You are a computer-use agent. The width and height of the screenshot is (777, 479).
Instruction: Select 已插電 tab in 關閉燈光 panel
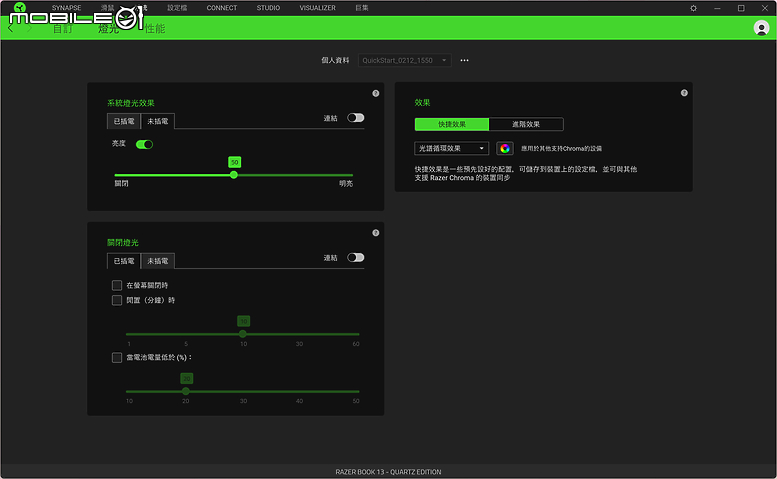pyautogui.click(x=124, y=261)
